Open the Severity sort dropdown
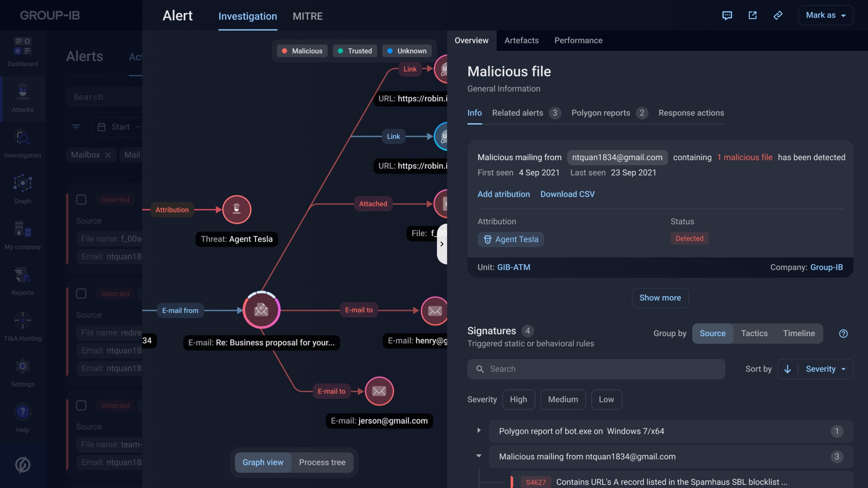The width and height of the screenshot is (868, 488). coord(826,369)
